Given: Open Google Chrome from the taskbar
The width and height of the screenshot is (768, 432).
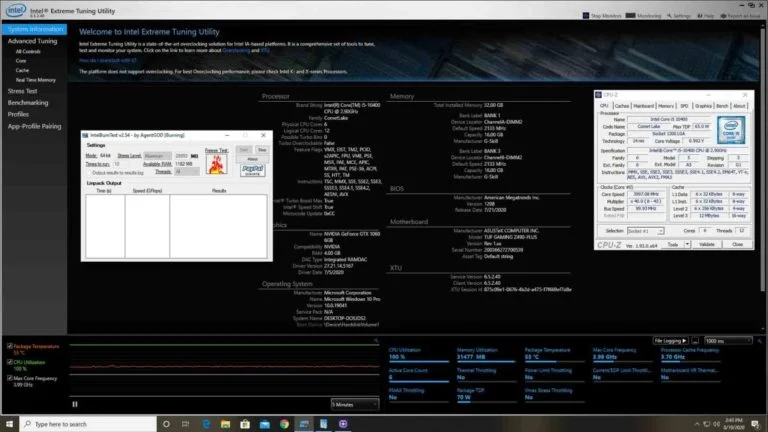Looking at the screenshot, I should [x=284, y=424].
